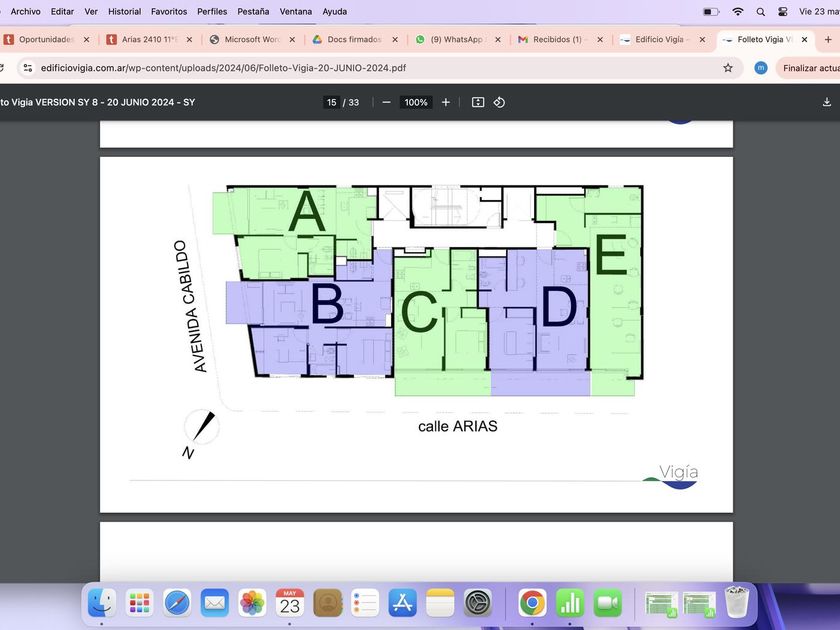The width and height of the screenshot is (840, 630).
Task: Open the Perfiles menu
Action: tap(212, 11)
